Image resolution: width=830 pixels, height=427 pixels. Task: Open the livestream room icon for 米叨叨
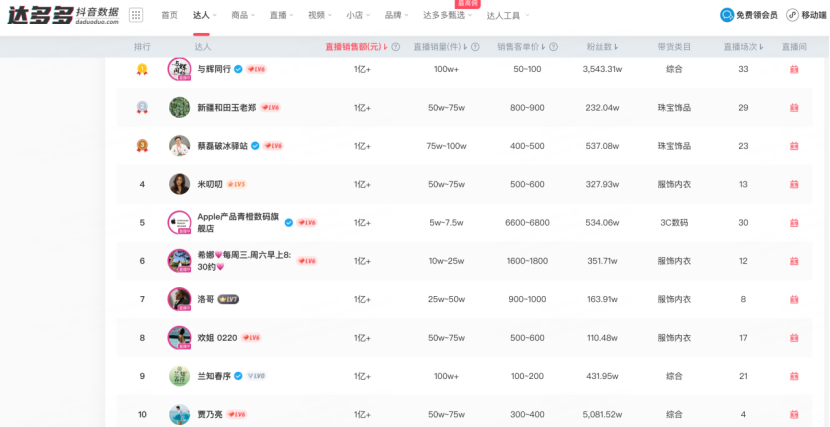(x=794, y=184)
